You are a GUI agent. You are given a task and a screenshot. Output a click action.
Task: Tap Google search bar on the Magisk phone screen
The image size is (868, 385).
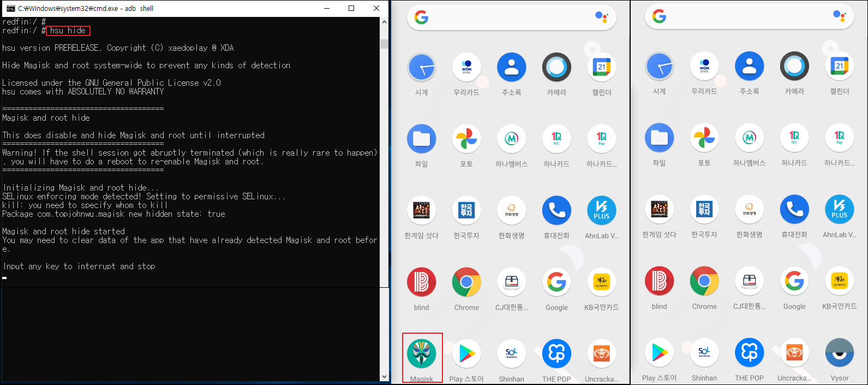pyautogui.click(x=512, y=17)
